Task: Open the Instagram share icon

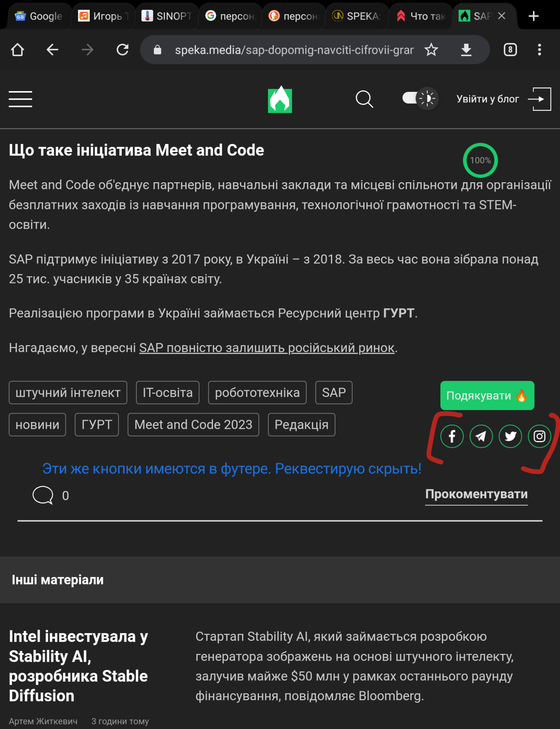Action: click(x=539, y=436)
